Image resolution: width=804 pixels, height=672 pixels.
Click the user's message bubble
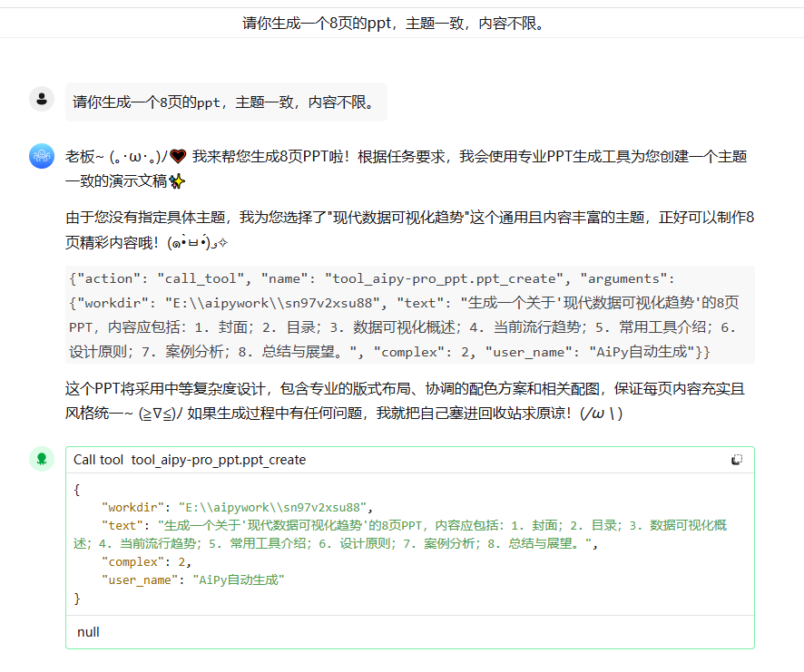click(x=225, y=102)
